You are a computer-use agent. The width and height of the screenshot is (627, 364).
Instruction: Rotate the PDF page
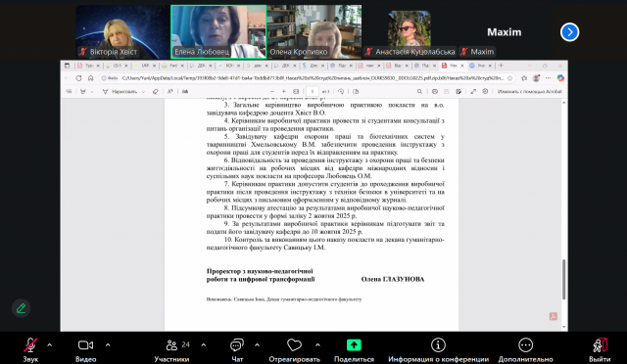[341, 92]
